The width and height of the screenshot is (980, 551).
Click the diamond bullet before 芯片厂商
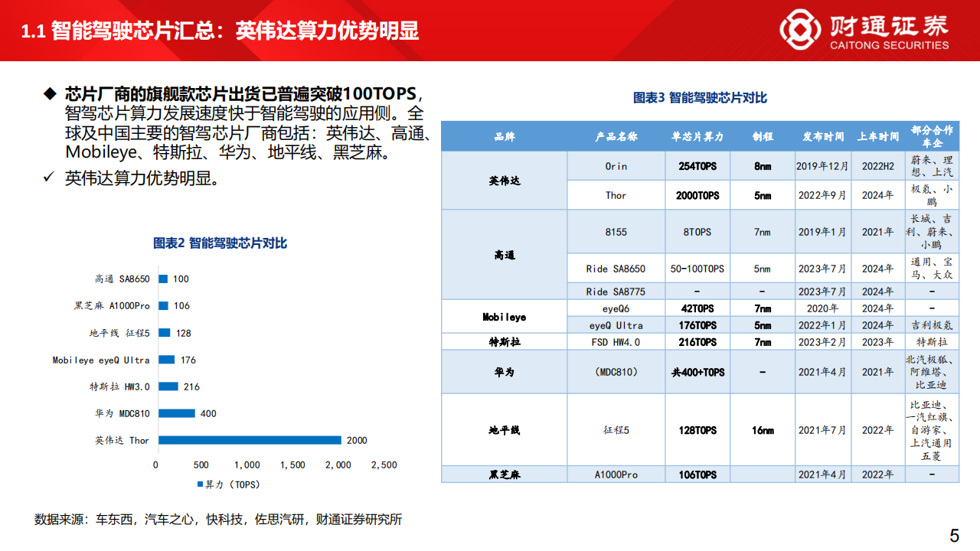click(49, 93)
